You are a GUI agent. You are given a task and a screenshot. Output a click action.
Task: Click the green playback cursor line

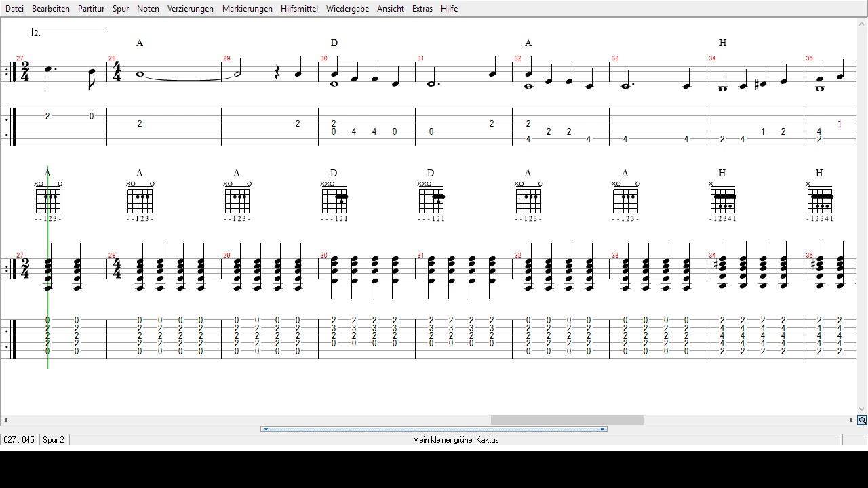tap(48, 266)
